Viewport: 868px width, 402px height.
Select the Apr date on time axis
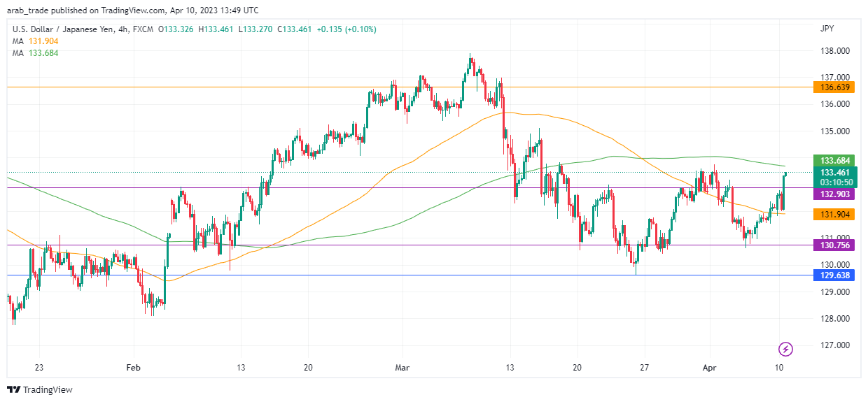(710, 368)
